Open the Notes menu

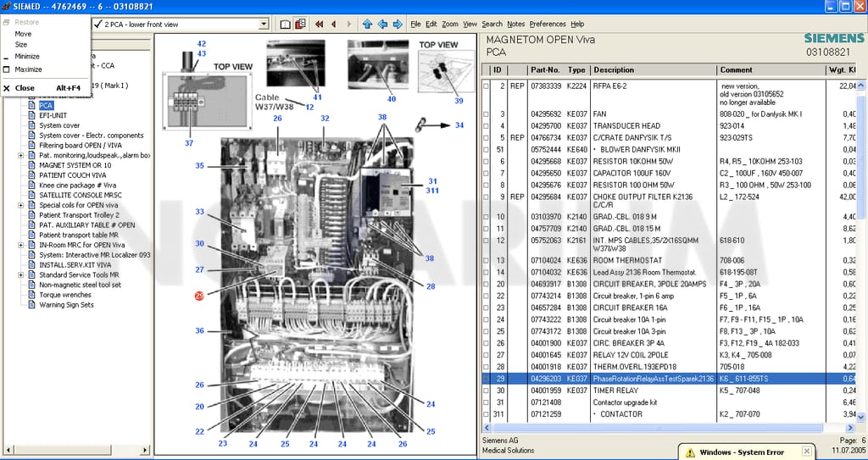click(516, 25)
